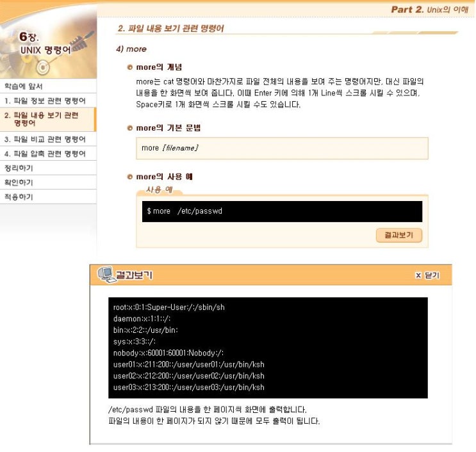Click the bullet icon before more의 기본 문법
Viewport: 476px width, 452px height.
click(130, 128)
